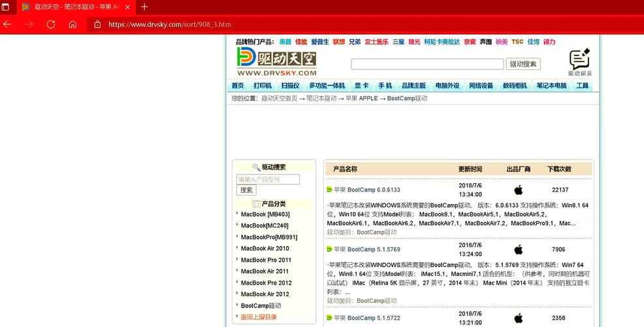Open the 扫描仪 nav tab
The width and height of the screenshot is (644, 327).
tap(291, 86)
